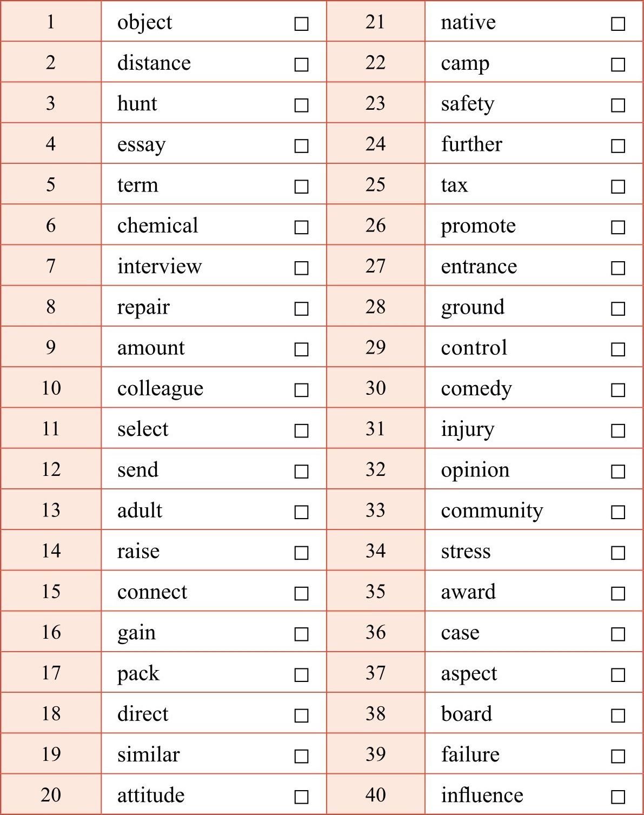Viewport: 644px width, 815px height.
Task: Check the box for 'interview'
Action: tap(301, 268)
